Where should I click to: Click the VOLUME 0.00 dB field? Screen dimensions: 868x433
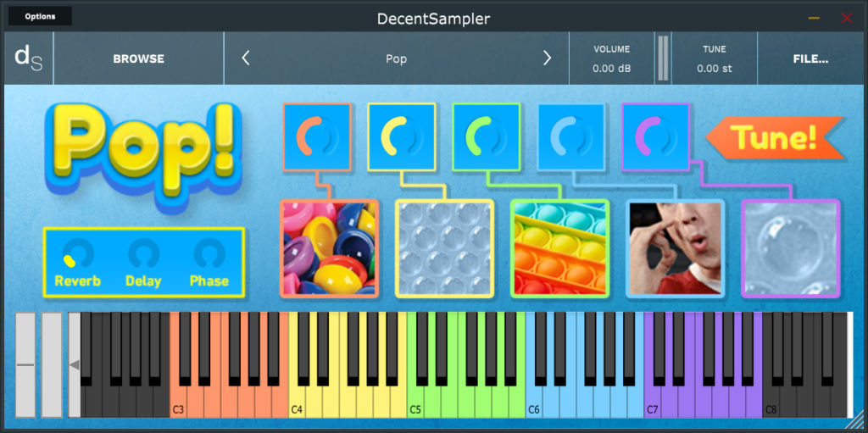click(x=612, y=58)
